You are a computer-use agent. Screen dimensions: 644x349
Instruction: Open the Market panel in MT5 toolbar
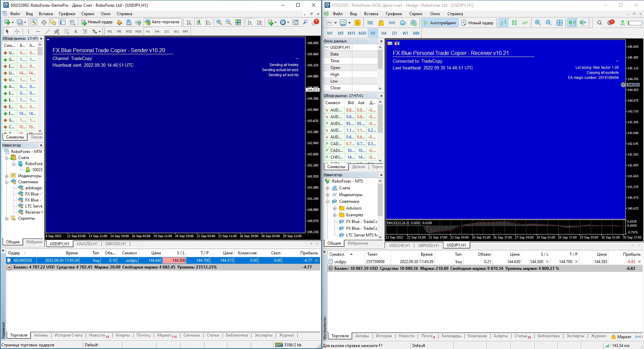[381, 23]
